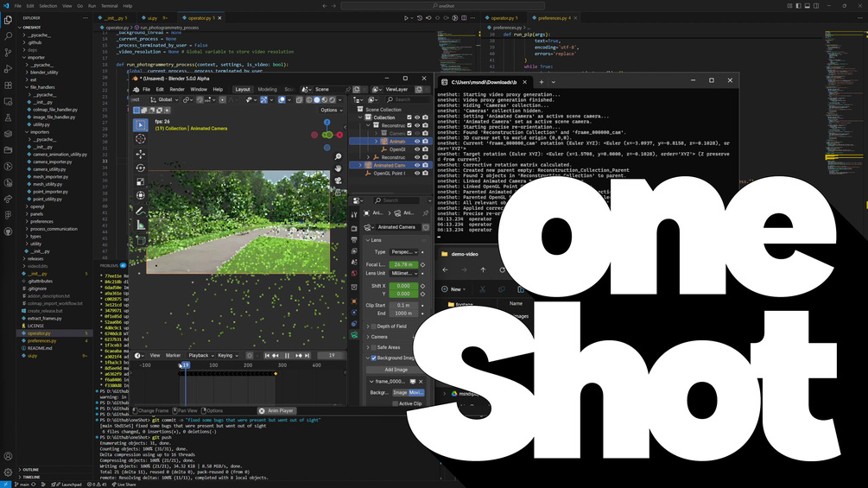This screenshot has height=488, width=868.
Task: Enable the Depth of Field checkbox
Action: tap(374, 326)
